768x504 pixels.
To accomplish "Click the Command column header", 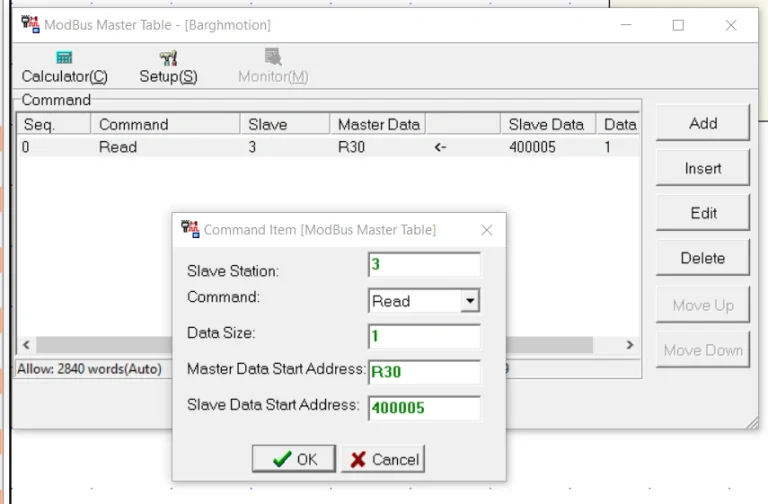I will [x=166, y=124].
